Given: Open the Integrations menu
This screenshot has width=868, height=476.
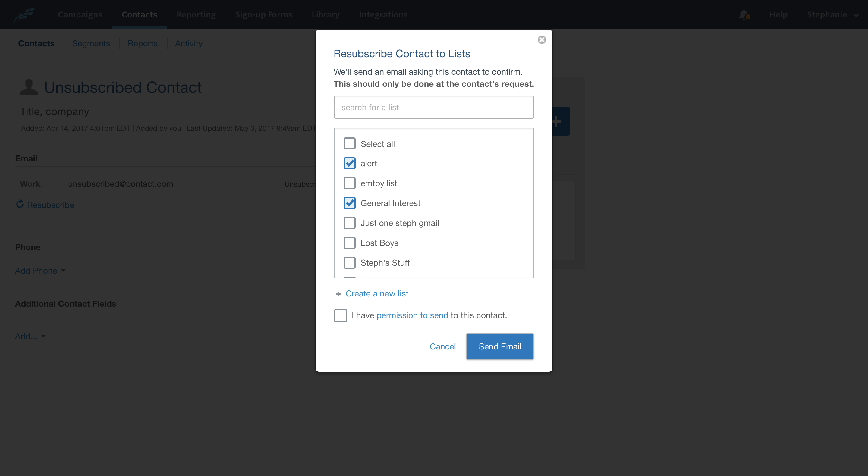Looking at the screenshot, I should [383, 14].
